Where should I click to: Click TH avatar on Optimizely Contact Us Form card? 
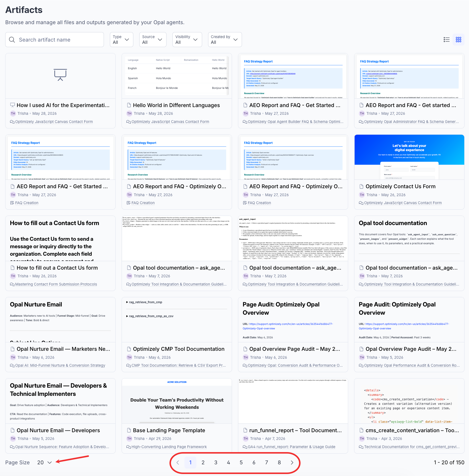coord(362,195)
